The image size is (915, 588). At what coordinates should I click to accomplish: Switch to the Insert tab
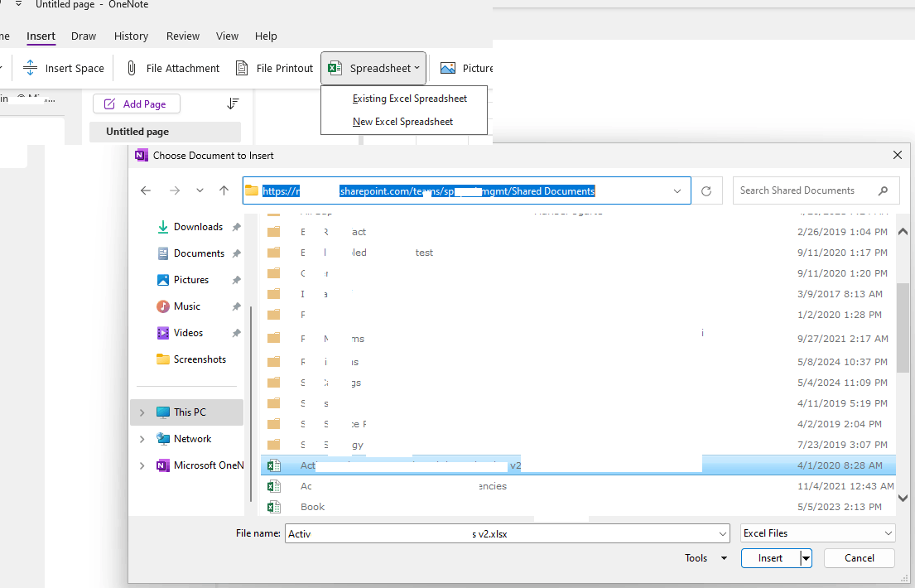[41, 36]
